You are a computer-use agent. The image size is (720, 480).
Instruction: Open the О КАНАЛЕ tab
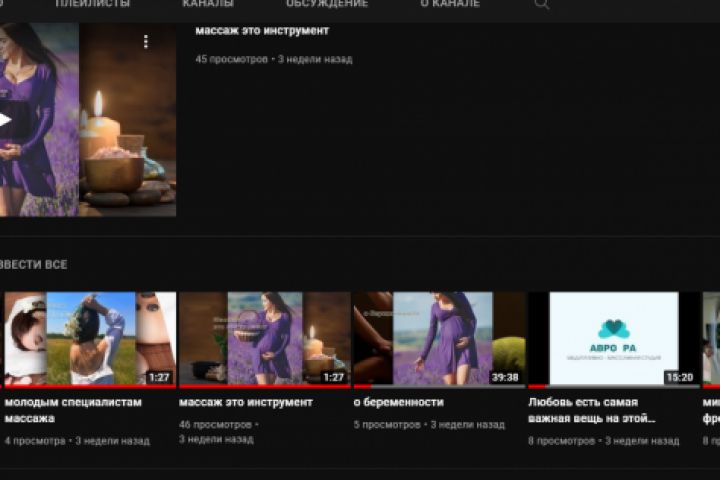450,4
